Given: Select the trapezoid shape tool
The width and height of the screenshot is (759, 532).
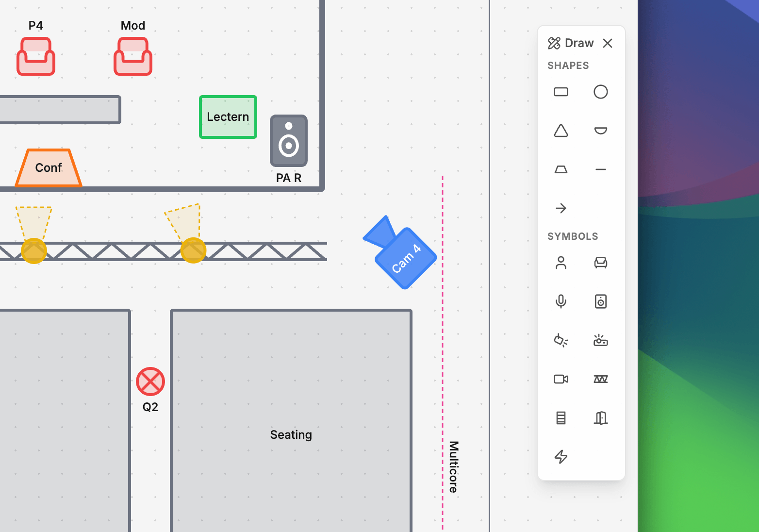Looking at the screenshot, I should pos(561,169).
